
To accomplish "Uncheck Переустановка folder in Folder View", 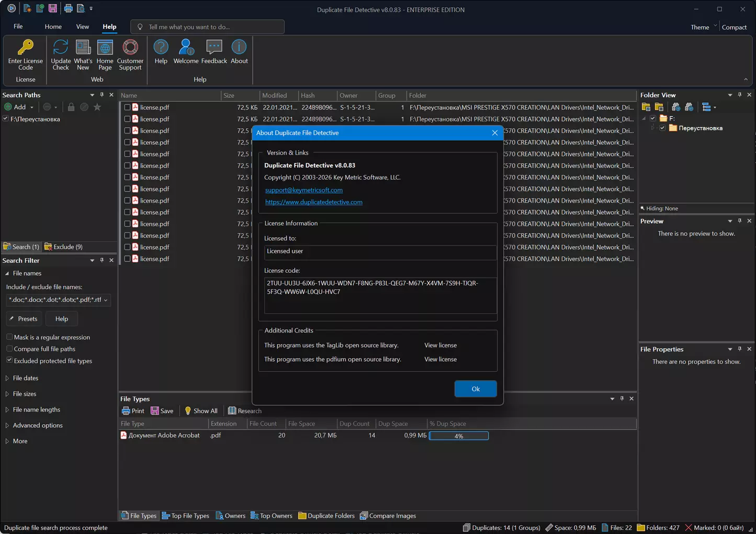I will point(662,128).
